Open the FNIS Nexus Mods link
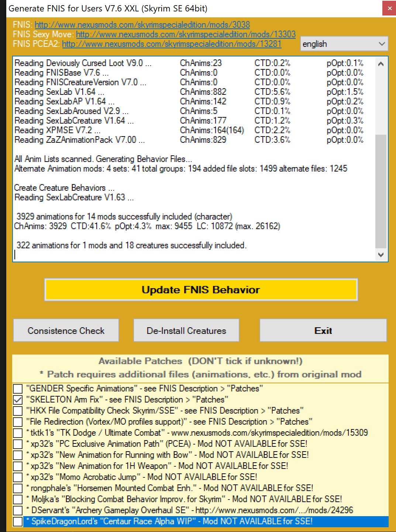 click(x=142, y=24)
